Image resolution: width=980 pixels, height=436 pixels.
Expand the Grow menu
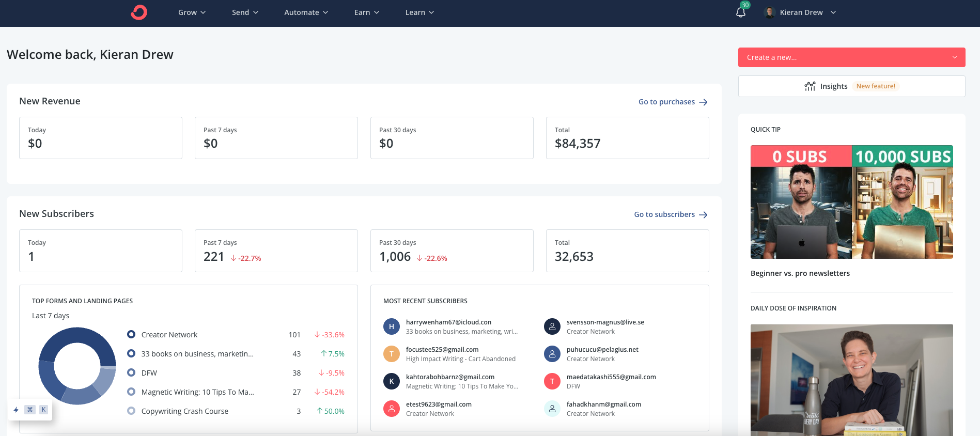click(192, 12)
